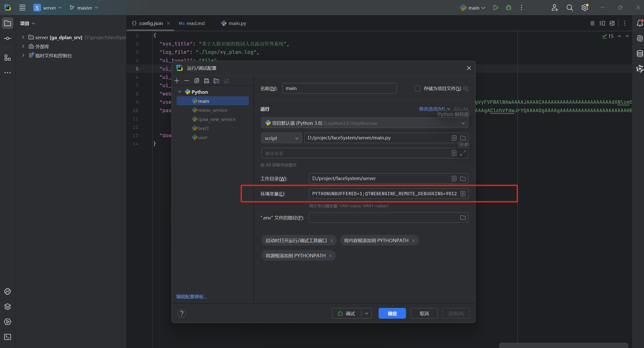Click the save configuration icon

(x=206, y=81)
